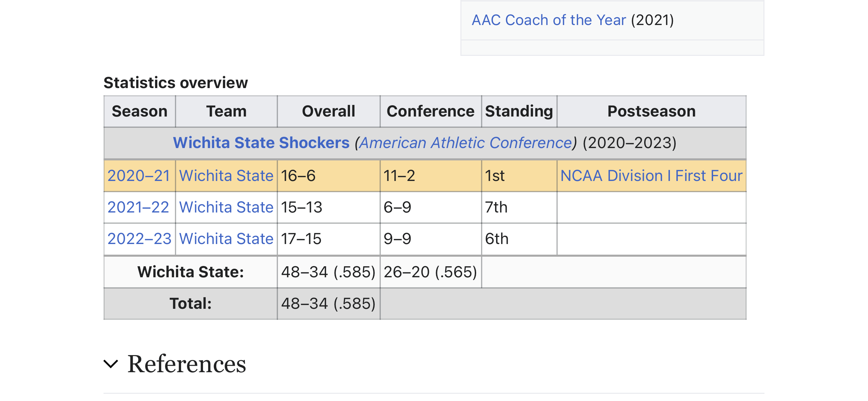The height and width of the screenshot is (401, 868).
Task: Click the Total 48–34 (.585) cell
Action: pyautogui.click(x=328, y=304)
